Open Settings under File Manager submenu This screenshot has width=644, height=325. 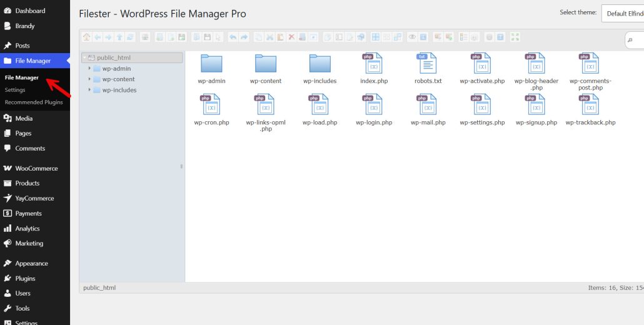(x=15, y=90)
